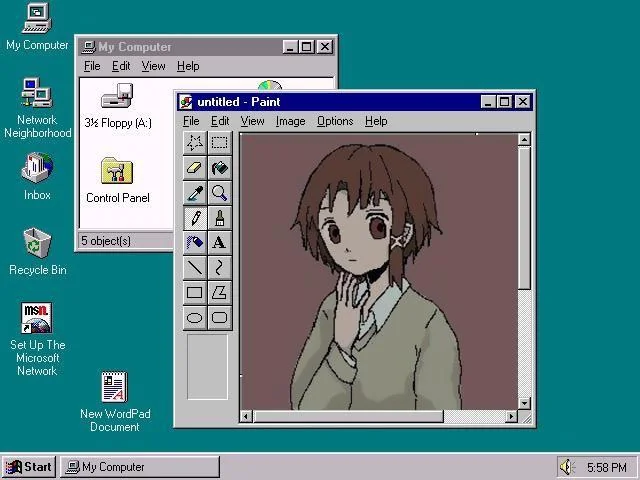The image size is (640, 480).
Task: Activate the Pick Color eyedropper tool
Action: [195, 193]
